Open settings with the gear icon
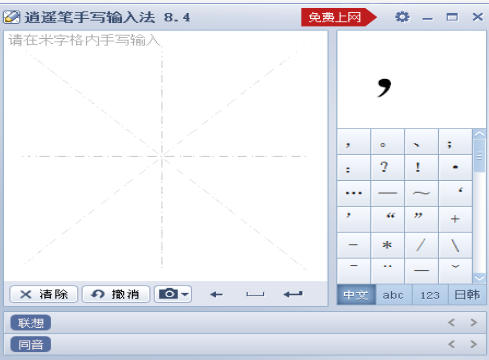Screen dimensions: 489x360 402,17
